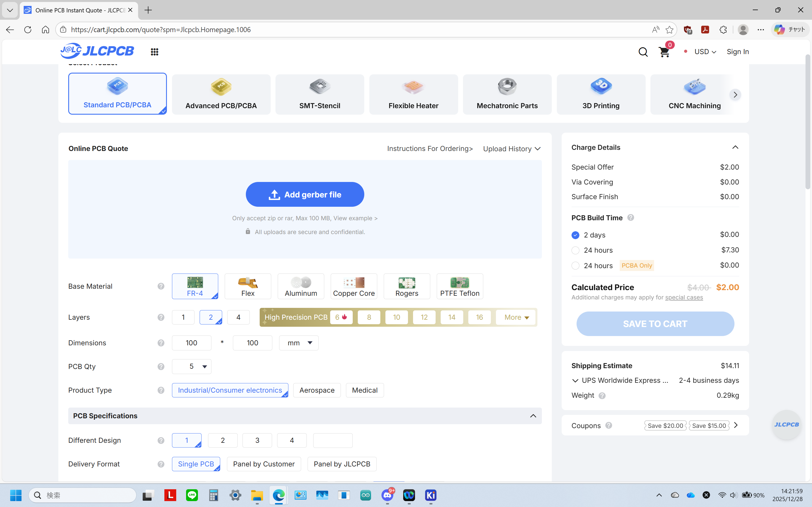This screenshot has width=812, height=507.
Task: Click the first Dimensions input field
Action: pyautogui.click(x=192, y=343)
